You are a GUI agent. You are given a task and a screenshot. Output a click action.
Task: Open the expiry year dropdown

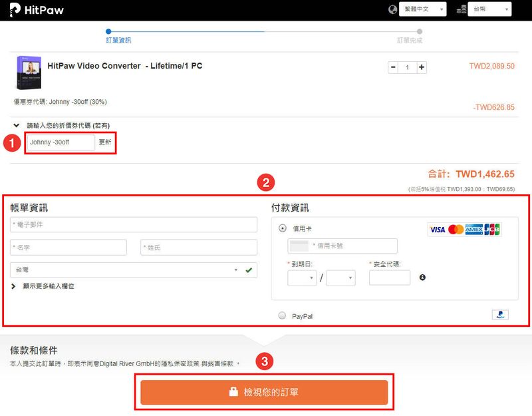tap(340, 278)
